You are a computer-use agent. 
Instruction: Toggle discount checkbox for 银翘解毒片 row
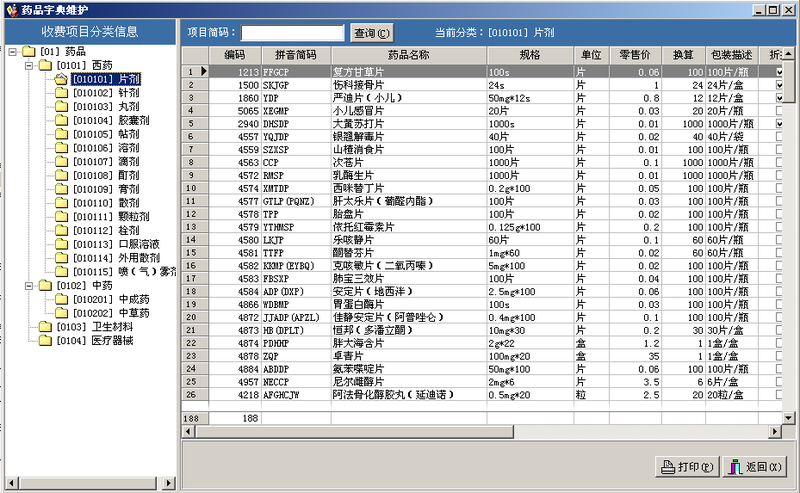[x=779, y=136]
